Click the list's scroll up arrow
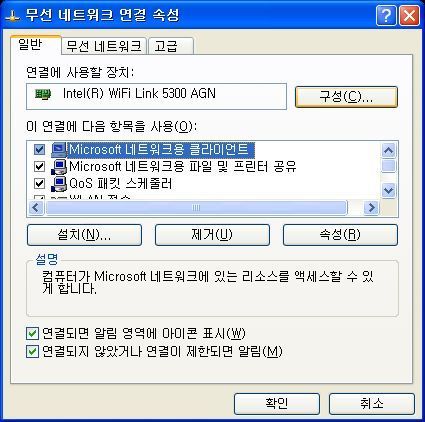425x422 pixels. [388, 150]
